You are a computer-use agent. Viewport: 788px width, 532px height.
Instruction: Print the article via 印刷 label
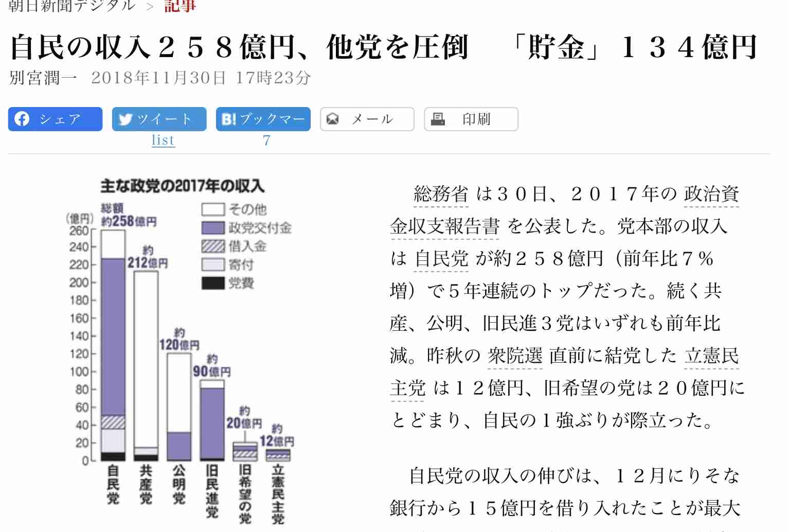(476, 119)
